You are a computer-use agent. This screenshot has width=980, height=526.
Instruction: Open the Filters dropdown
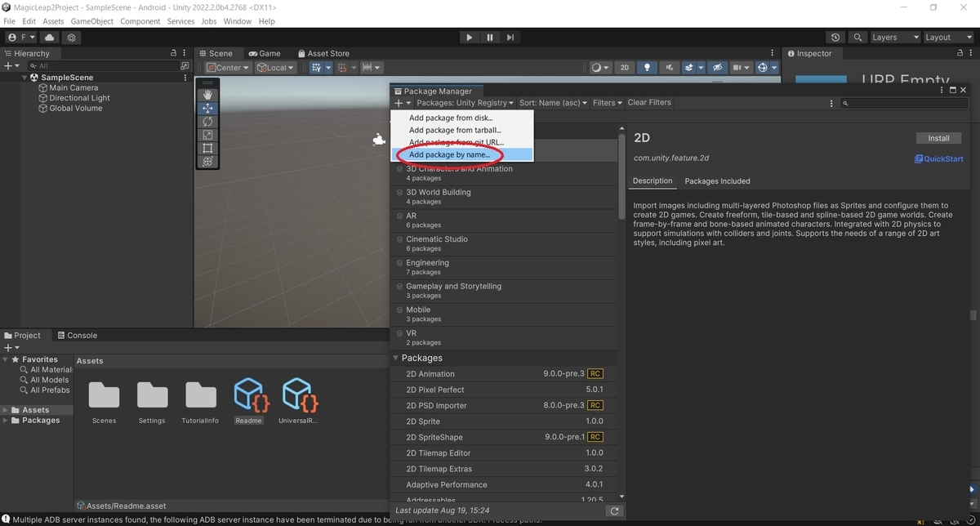click(608, 103)
